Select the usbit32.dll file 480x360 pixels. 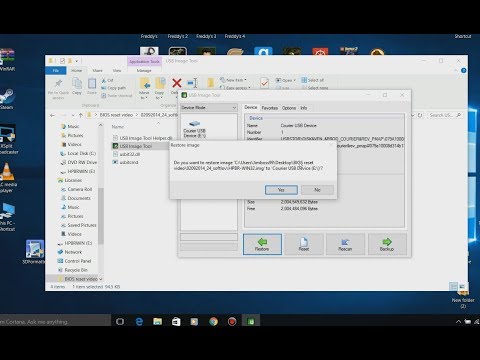(x=127, y=154)
